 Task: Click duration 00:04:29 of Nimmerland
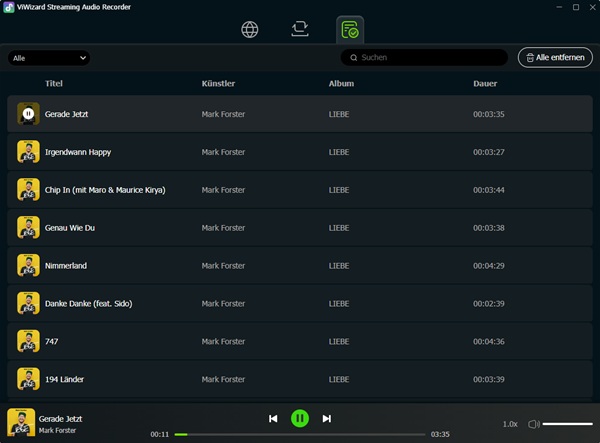(489, 265)
